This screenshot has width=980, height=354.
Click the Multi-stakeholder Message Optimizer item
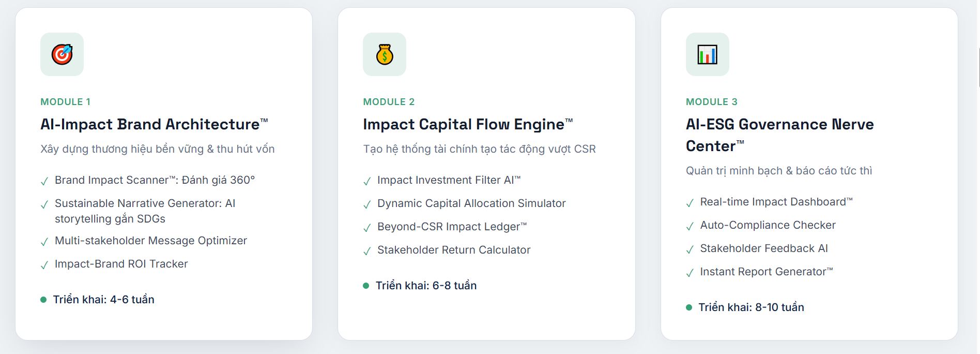point(151,241)
